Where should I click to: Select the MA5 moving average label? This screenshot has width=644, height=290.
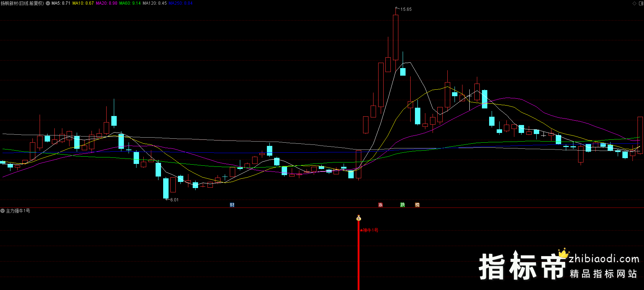pos(61,3)
